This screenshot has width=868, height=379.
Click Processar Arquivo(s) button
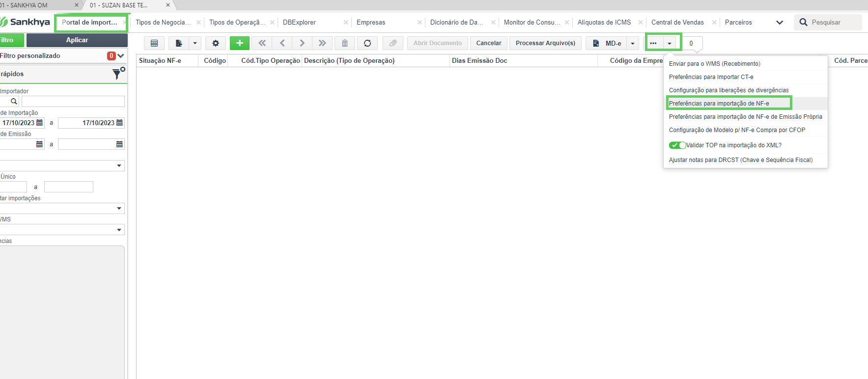[545, 43]
